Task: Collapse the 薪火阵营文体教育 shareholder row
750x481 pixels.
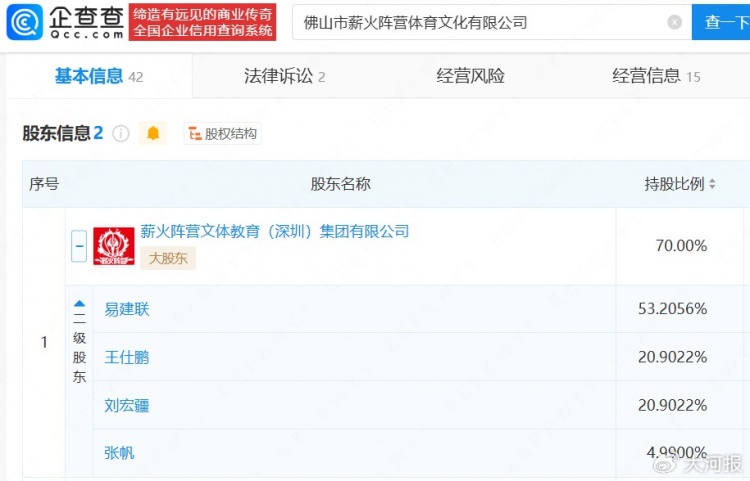Action: click(79, 246)
